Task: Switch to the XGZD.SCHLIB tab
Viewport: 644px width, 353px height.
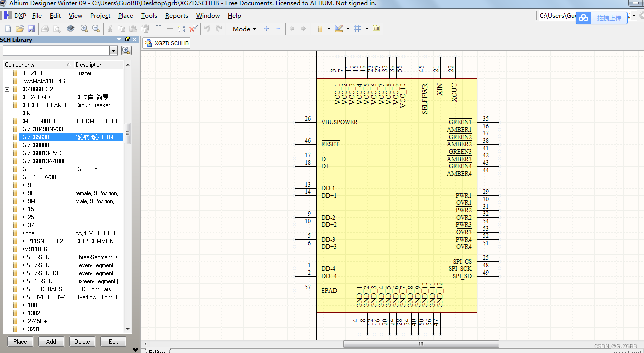Action: click(x=165, y=43)
